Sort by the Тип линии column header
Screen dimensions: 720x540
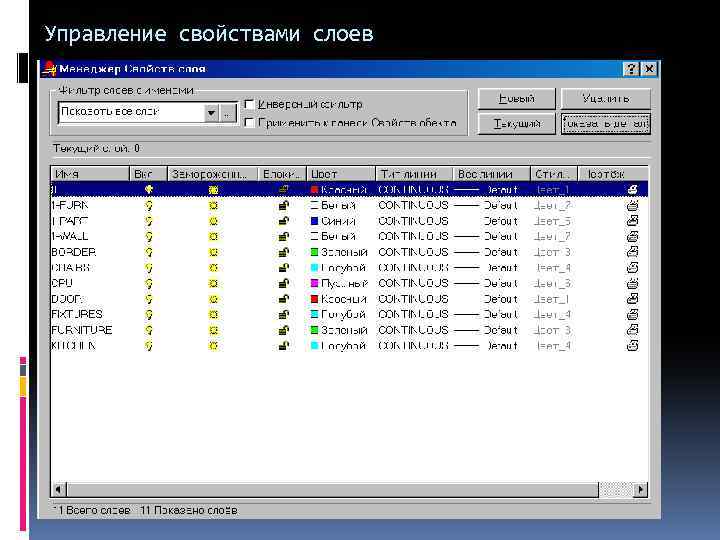point(414,174)
